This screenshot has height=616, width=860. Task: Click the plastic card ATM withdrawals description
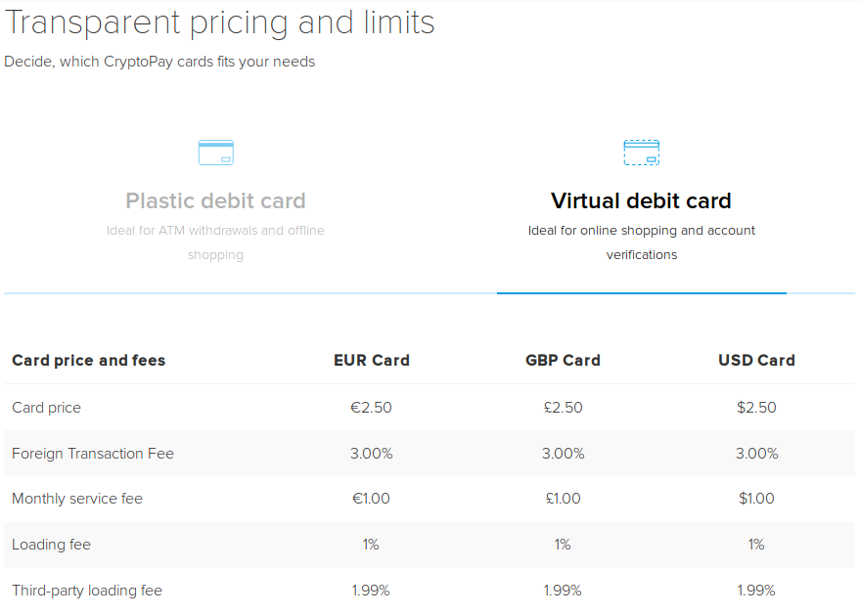click(x=215, y=242)
